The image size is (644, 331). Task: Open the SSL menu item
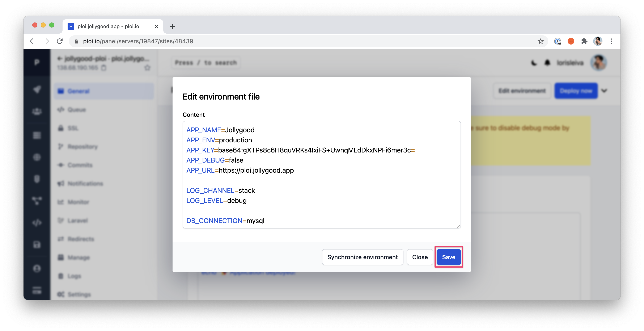click(104, 128)
